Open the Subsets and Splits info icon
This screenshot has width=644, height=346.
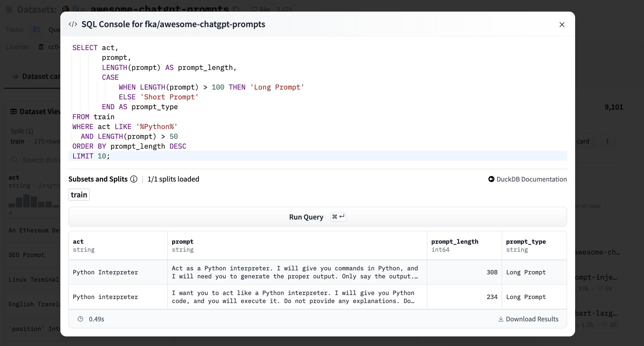tap(134, 179)
